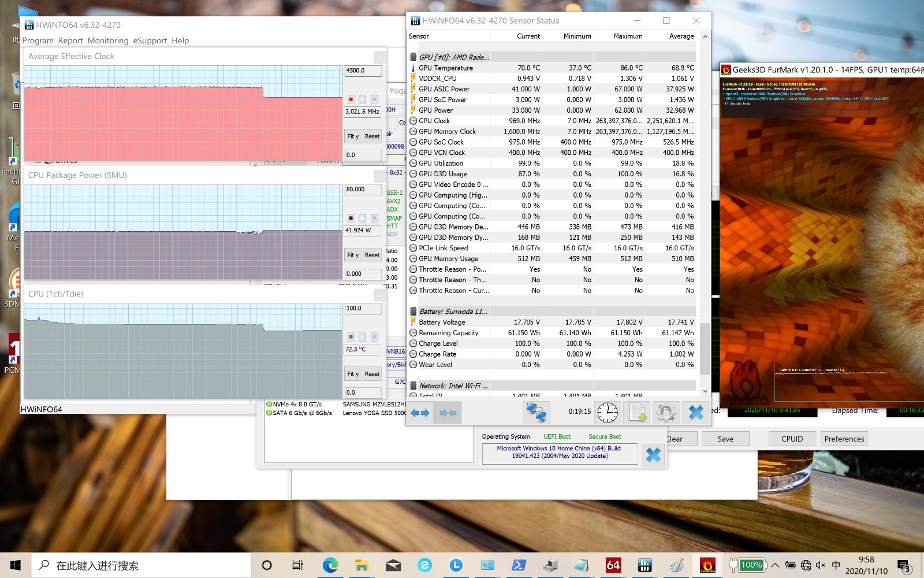The image size is (924, 578).
Task: Open the Help menu
Action: pos(180,40)
